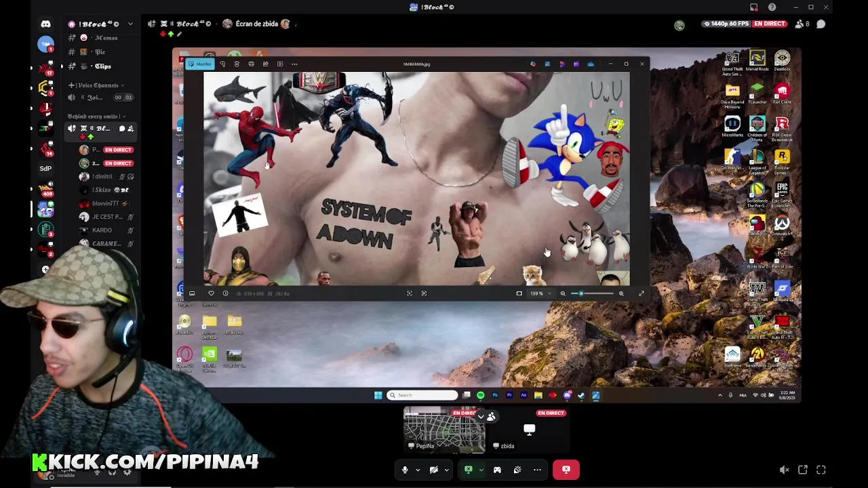
Task: Zoom in with the plus magnifier
Action: click(x=621, y=293)
